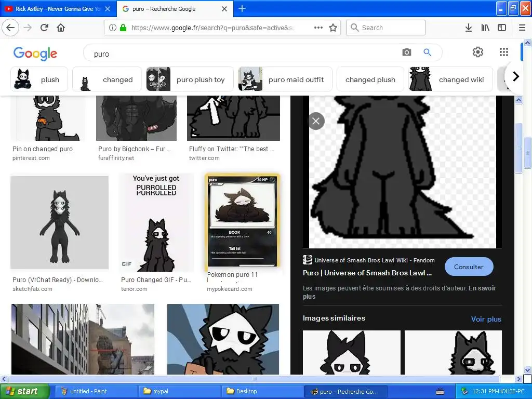
Task: Select the 'puro maid outfit' chip
Action: pyautogui.click(x=285, y=79)
